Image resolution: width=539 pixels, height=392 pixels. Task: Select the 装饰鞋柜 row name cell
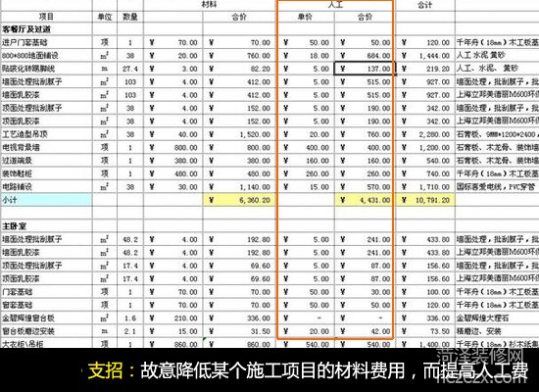46,174
